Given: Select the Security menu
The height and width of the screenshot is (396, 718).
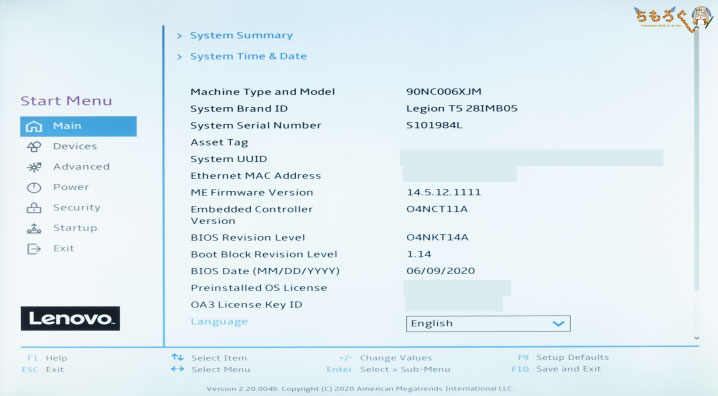Looking at the screenshot, I should (76, 207).
